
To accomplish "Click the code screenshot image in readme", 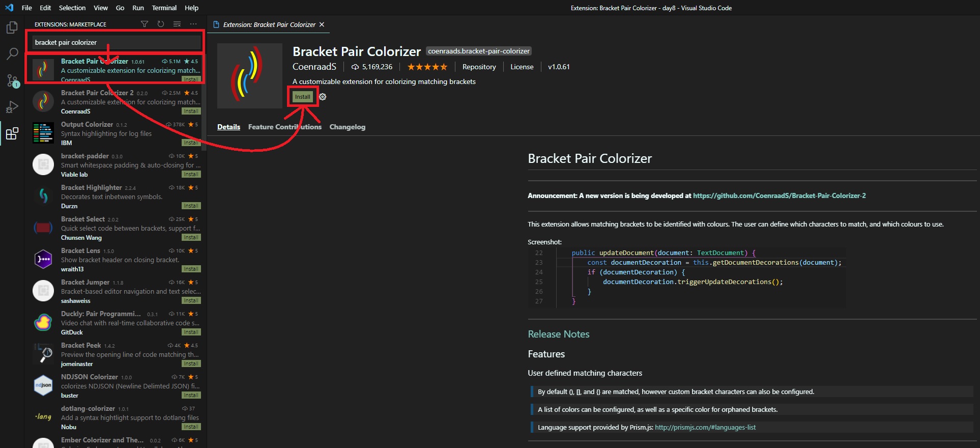I will click(687, 277).
